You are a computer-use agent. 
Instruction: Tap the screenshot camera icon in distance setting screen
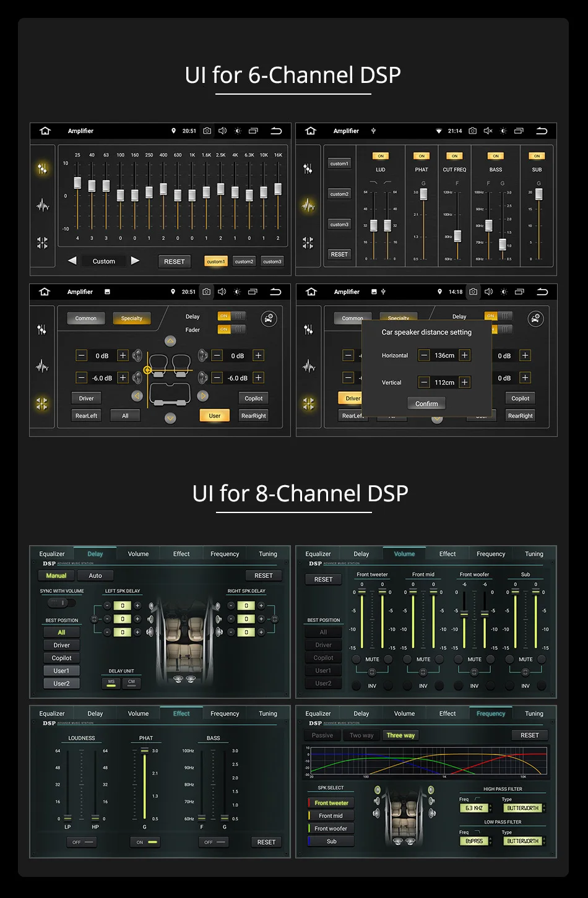(x=473, y=291)
